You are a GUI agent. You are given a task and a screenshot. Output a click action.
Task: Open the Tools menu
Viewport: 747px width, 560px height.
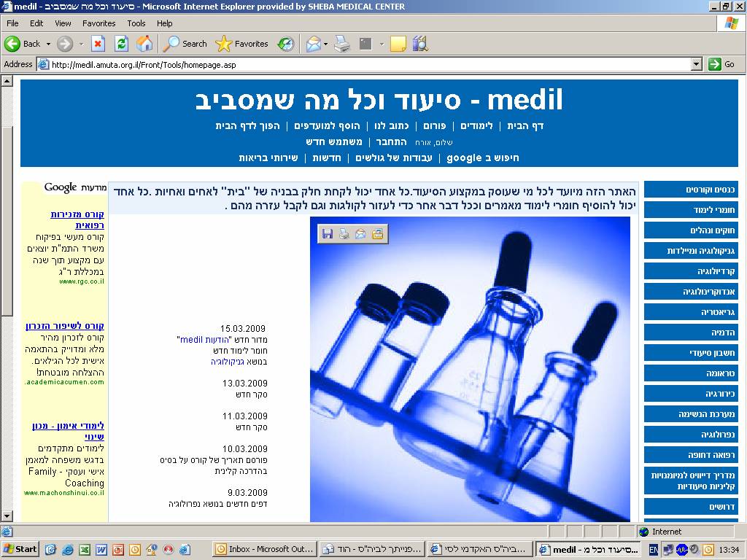pos(136,23)
